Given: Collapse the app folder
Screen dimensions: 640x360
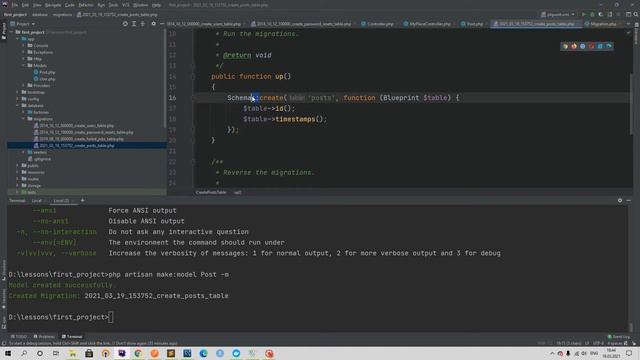Looking at the screenshot, I should [x=18, y=39].
